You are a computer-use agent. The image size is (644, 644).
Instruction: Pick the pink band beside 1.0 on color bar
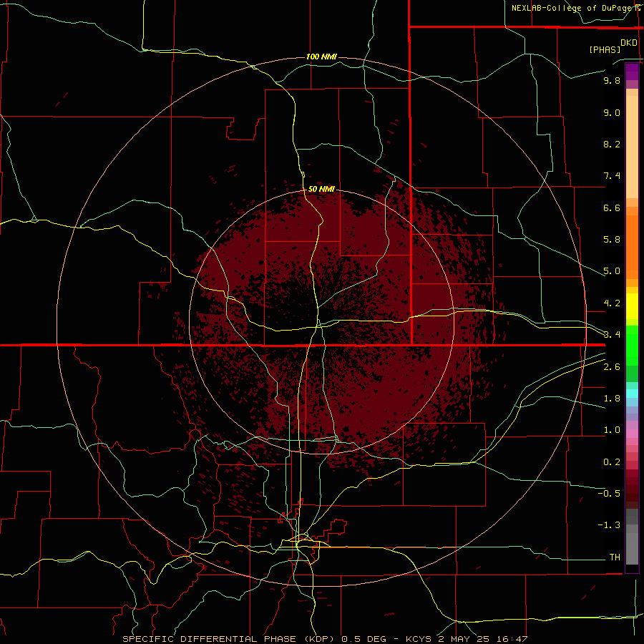point(632,434)
